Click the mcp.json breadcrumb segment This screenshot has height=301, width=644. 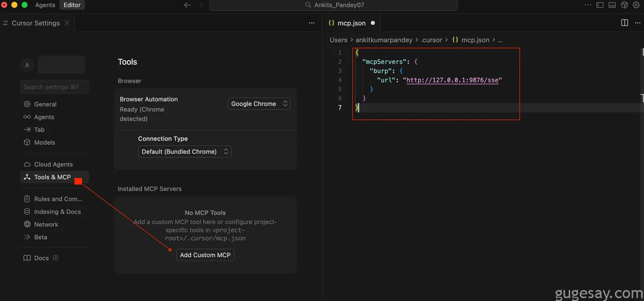tap(475, 40)
